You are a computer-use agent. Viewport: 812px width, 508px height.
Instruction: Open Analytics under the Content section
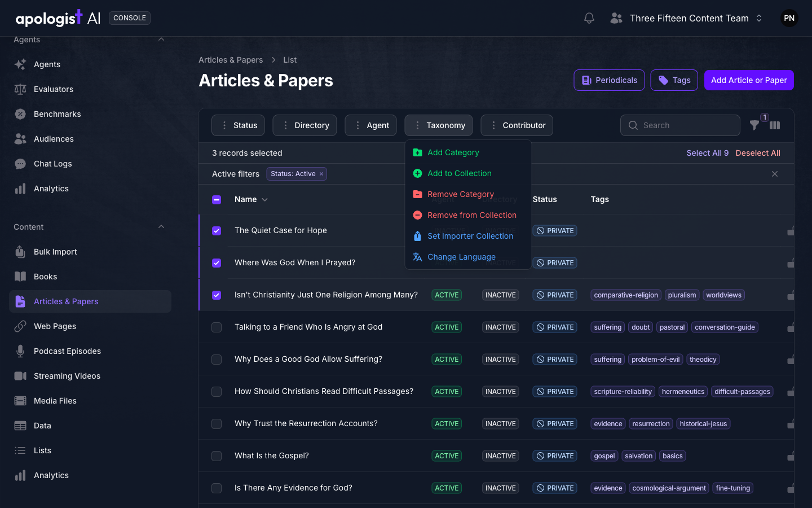[90, 475]
